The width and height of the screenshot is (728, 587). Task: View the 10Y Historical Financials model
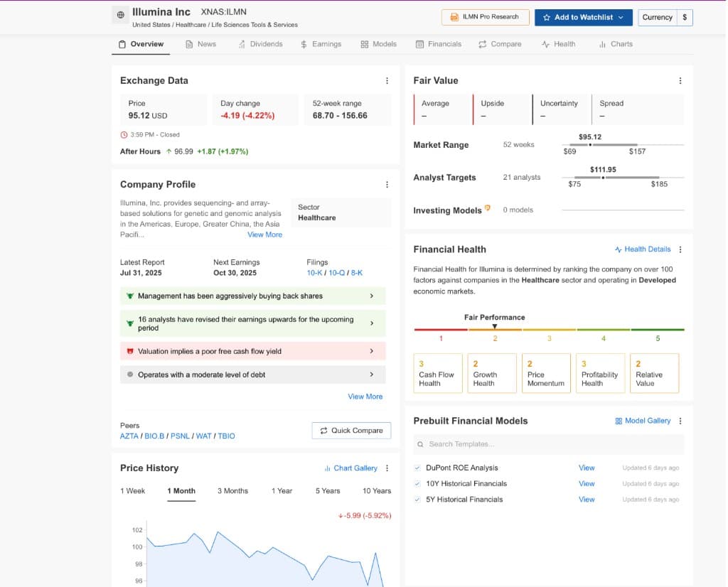(x=587, y=484)
